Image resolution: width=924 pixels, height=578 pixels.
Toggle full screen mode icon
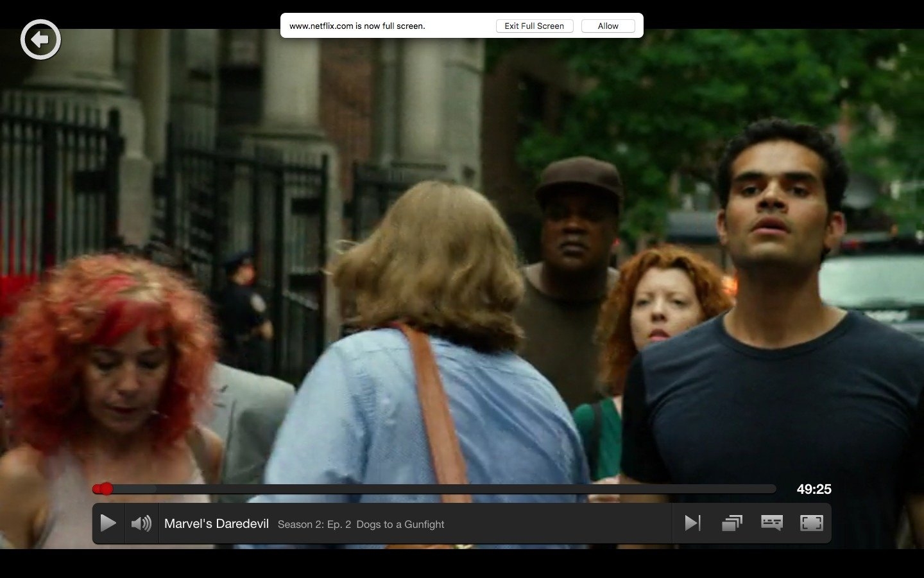812,523
